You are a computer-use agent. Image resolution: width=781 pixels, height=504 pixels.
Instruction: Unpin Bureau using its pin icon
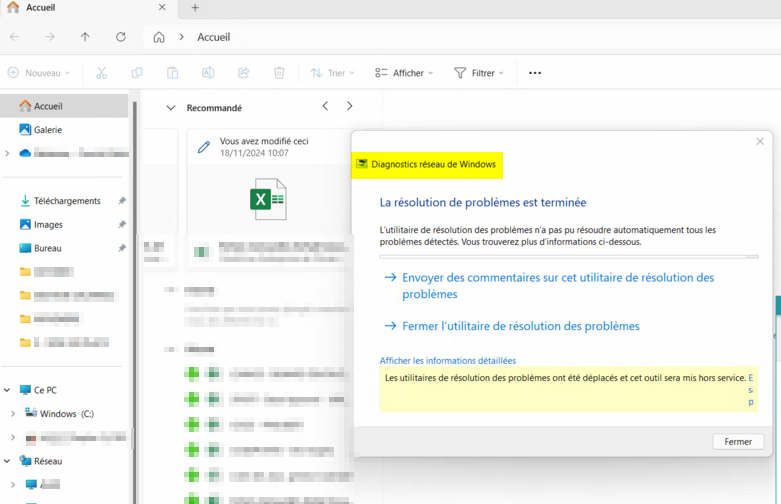[122, 248]
